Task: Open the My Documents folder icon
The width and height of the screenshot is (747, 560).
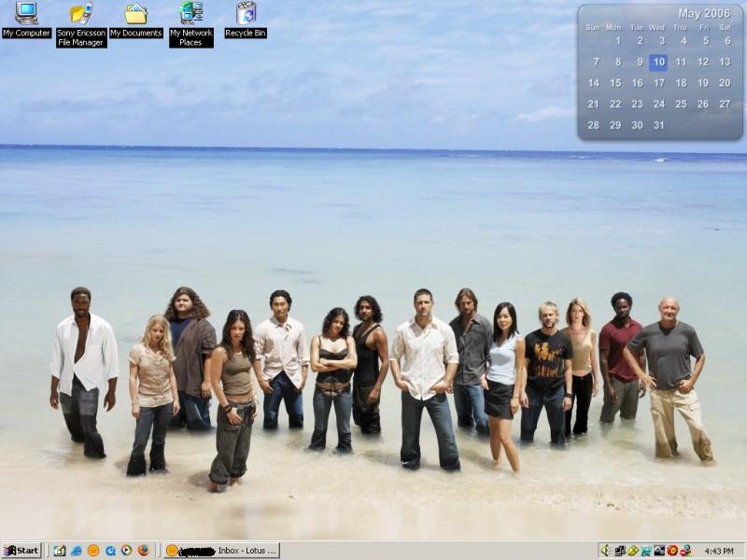Action: (136, 20)
